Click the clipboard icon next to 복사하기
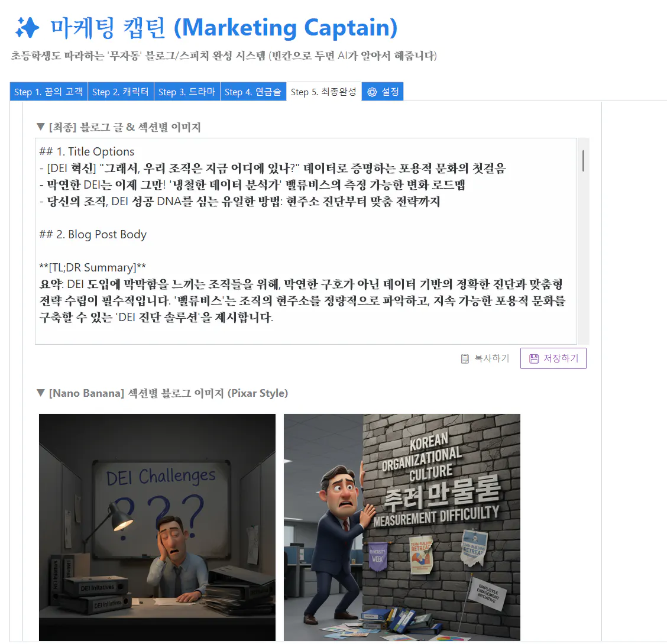The width and height of the screenshot is (667, 644). [465, 358]
